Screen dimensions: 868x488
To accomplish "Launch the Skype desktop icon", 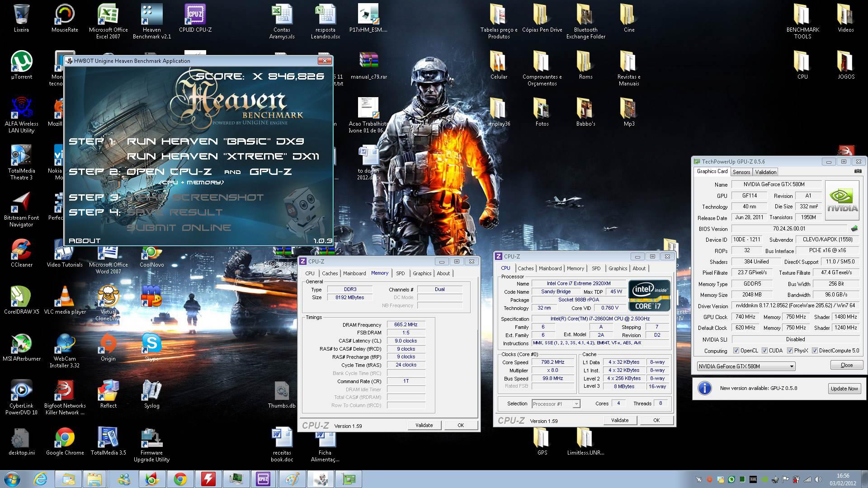I will [x=152, y=347].
